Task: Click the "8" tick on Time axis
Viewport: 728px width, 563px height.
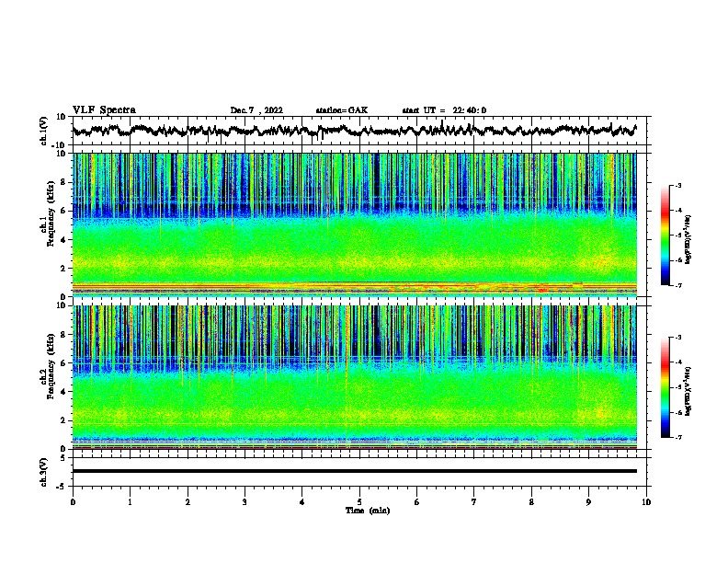Action: 531,502
